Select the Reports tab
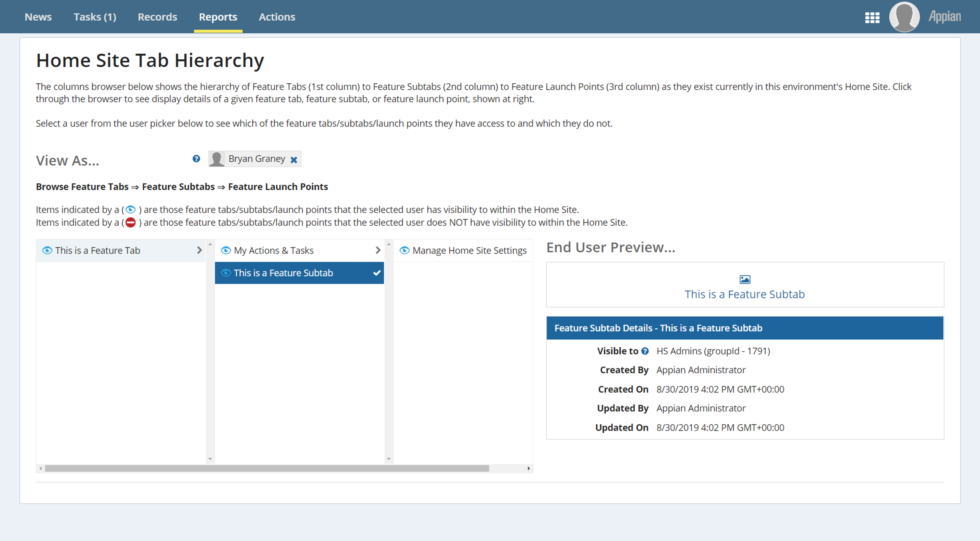The width and height of the screenshot is (980, 541). coord(218,17)
